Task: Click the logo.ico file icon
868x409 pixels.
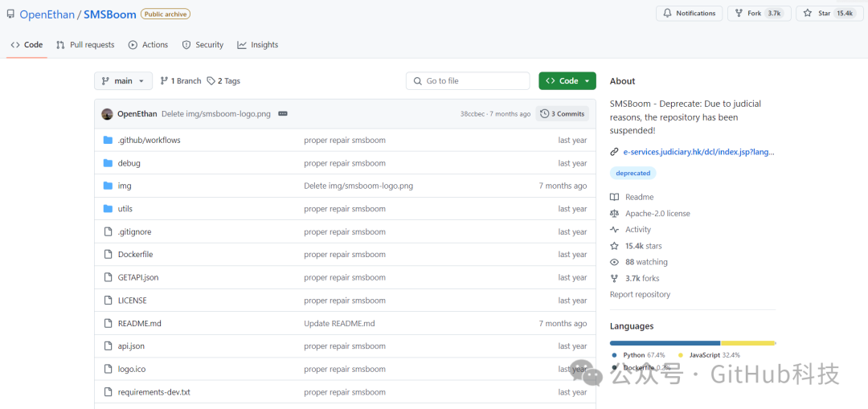Action: pos(108,369)
